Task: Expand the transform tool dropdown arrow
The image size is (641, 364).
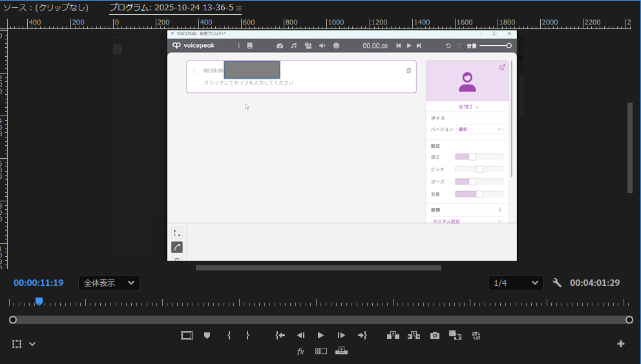Action: point(32,344)
